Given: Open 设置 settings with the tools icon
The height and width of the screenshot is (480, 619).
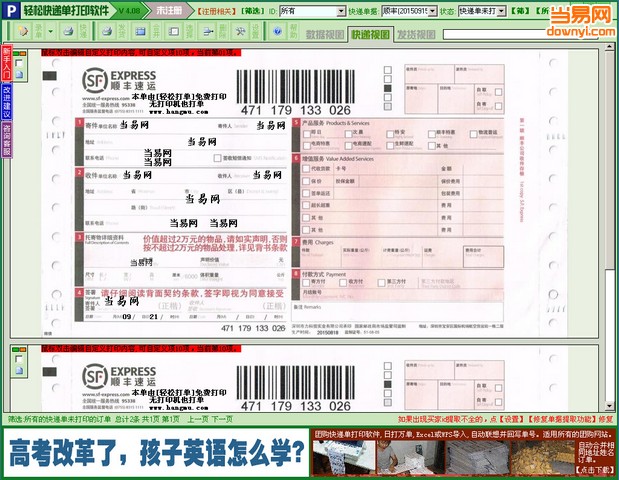Looking at the screenshot, I should (240, 31).
